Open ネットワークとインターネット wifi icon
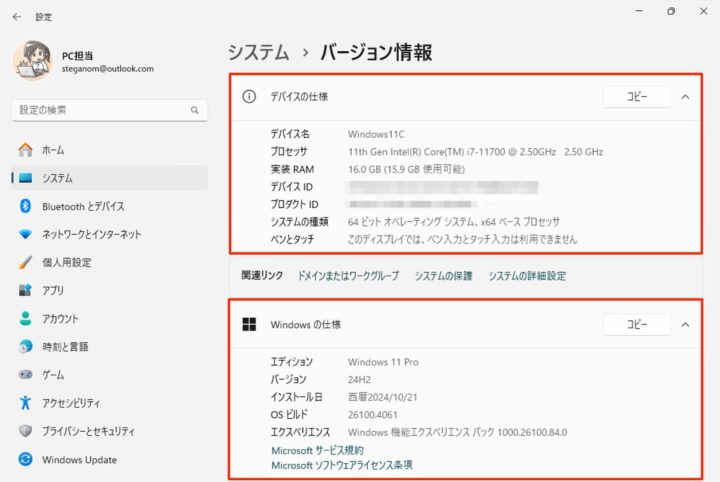Screen dimensions: 720x482 coord(25,234)
